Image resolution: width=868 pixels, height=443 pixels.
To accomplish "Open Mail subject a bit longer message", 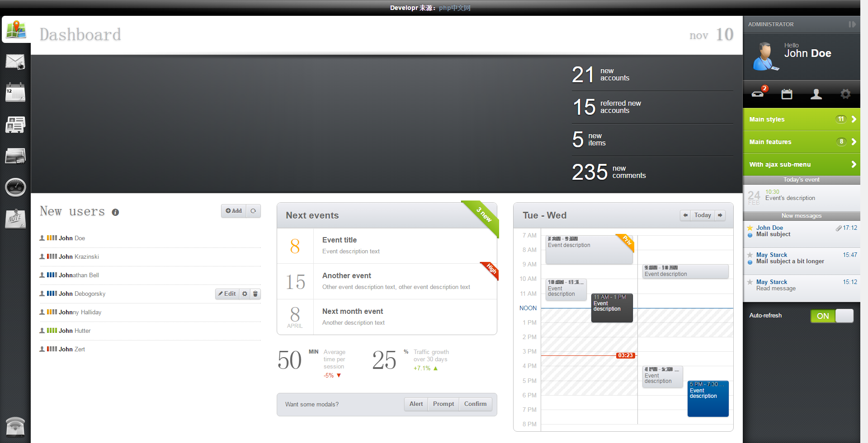I will coord(802,261).
